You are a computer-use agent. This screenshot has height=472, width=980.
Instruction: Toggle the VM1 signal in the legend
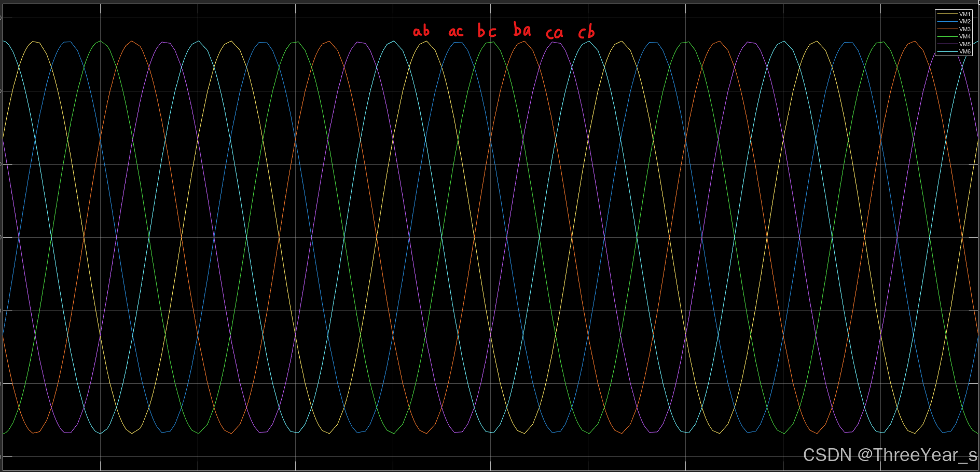tap(954, 14)
